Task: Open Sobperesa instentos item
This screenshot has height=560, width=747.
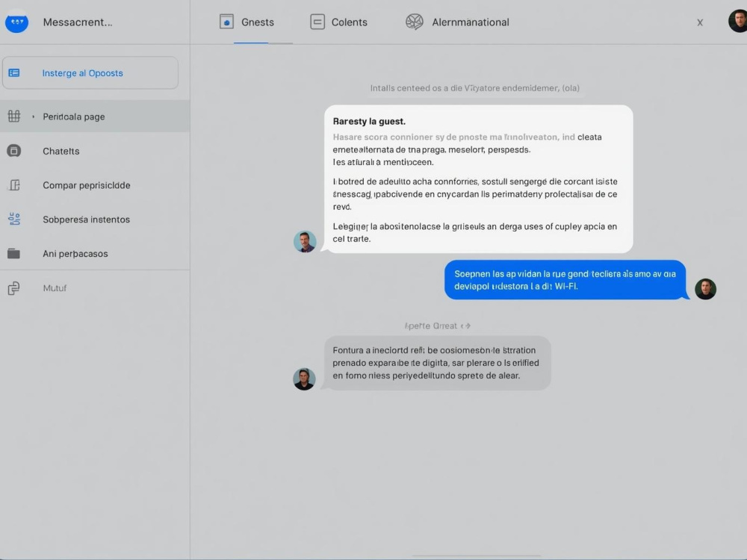Action: 86,220
